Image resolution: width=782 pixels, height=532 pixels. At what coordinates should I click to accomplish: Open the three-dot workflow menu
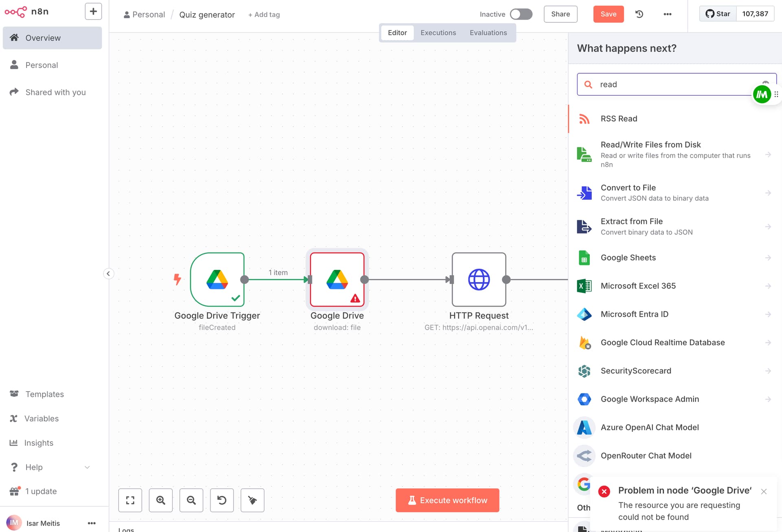pyautogui.click(x=667, y=14)
